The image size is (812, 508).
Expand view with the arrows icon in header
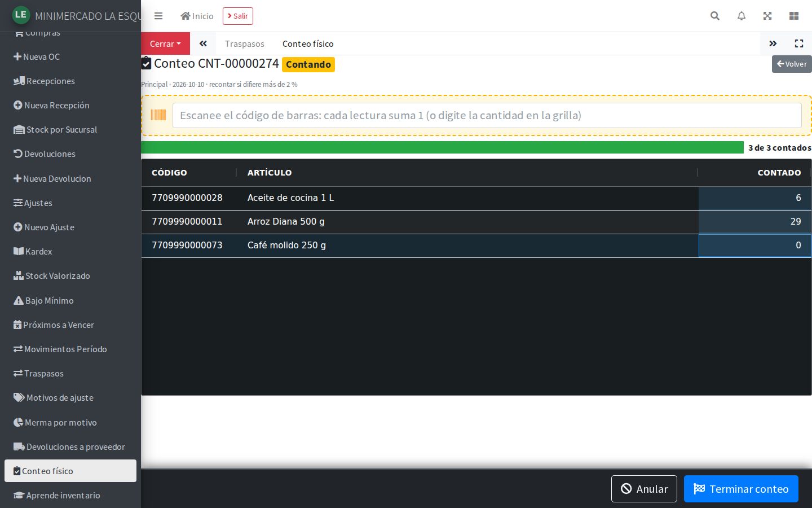coord(767,16)
